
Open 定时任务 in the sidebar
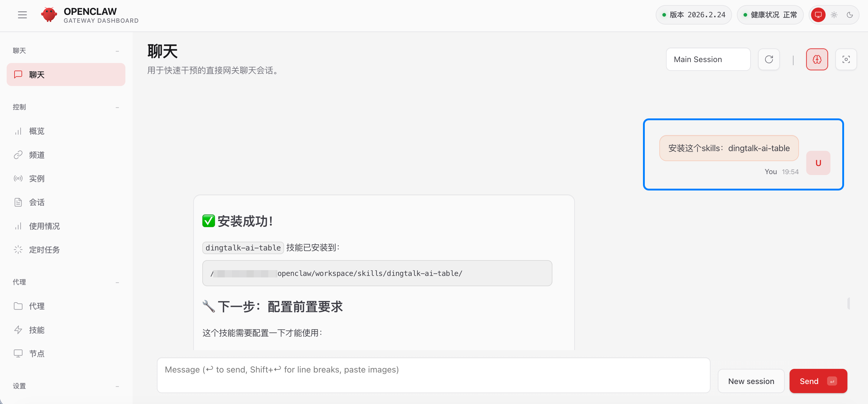pos(44,250)
